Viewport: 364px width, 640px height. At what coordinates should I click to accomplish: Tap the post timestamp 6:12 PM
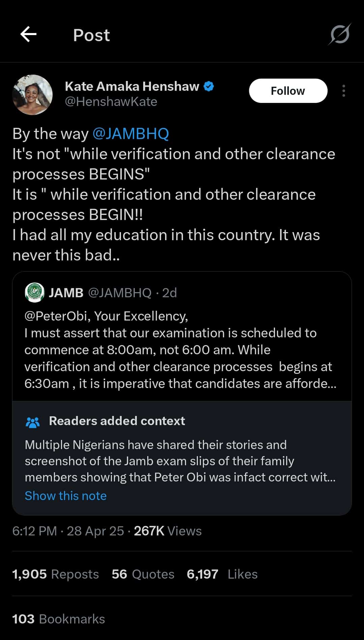click(34, 531)
